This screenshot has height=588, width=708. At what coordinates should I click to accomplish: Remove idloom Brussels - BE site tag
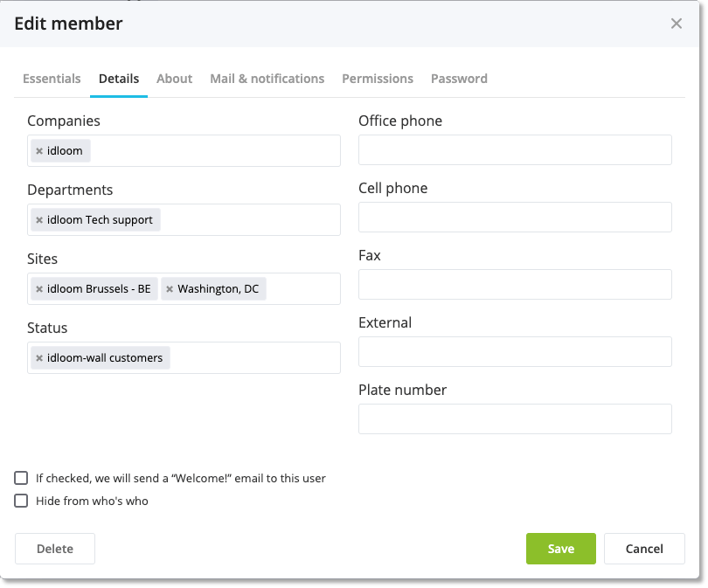(39, 289)
